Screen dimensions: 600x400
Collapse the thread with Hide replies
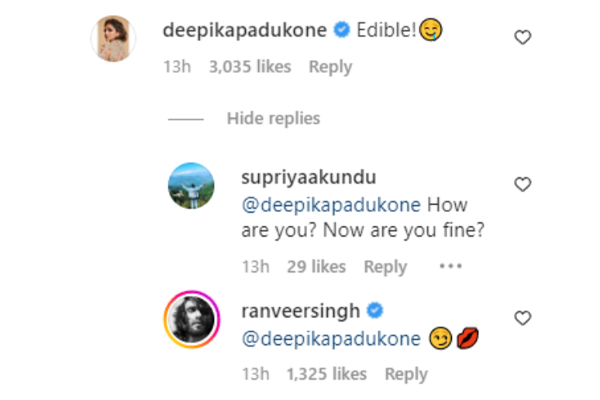[x=273, y=118]
